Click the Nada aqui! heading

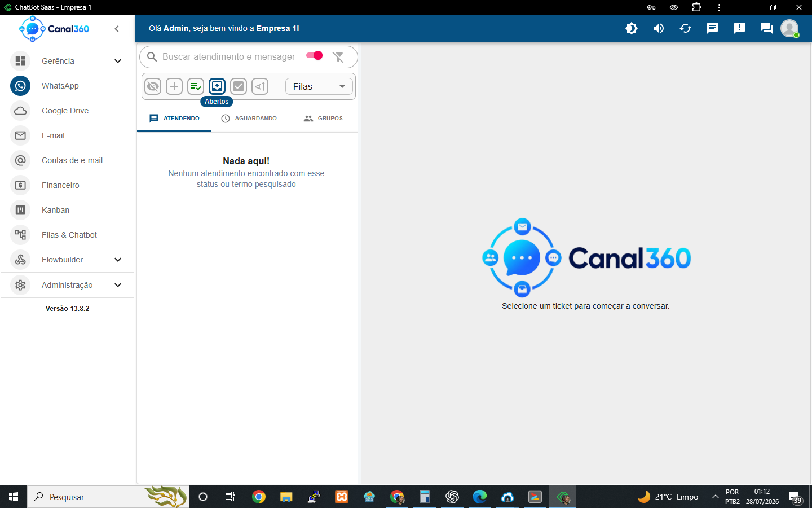246,161
